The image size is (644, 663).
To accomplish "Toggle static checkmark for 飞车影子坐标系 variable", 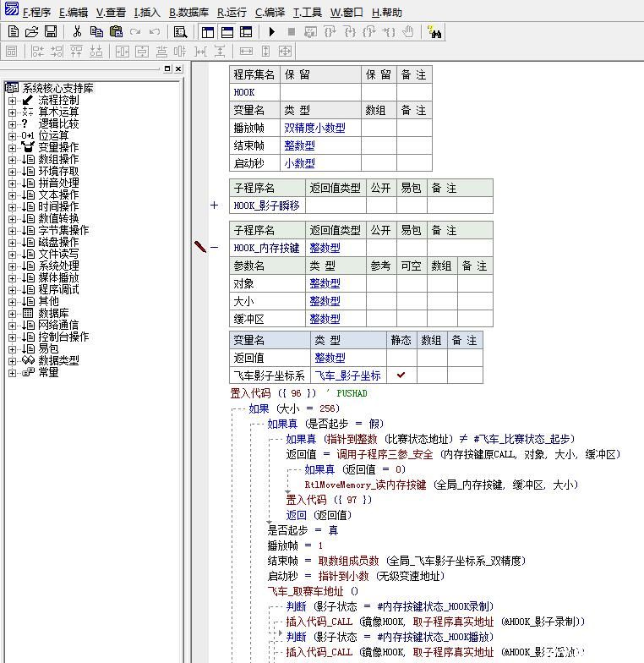I will 401,375.
